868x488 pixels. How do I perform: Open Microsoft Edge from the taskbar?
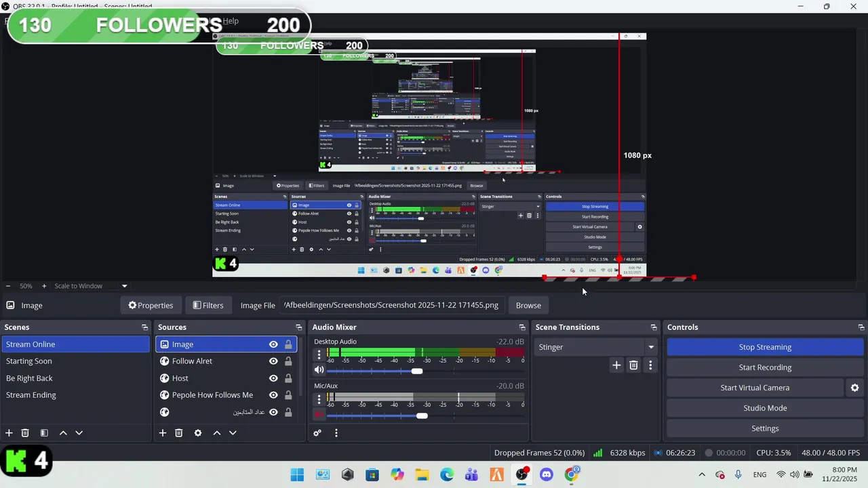[x=447, y=474]
